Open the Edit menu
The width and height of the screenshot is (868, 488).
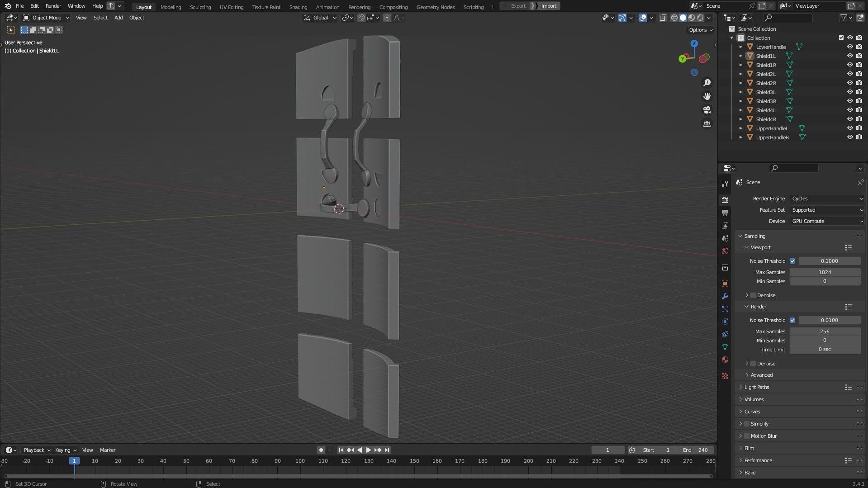click(34, 6)
